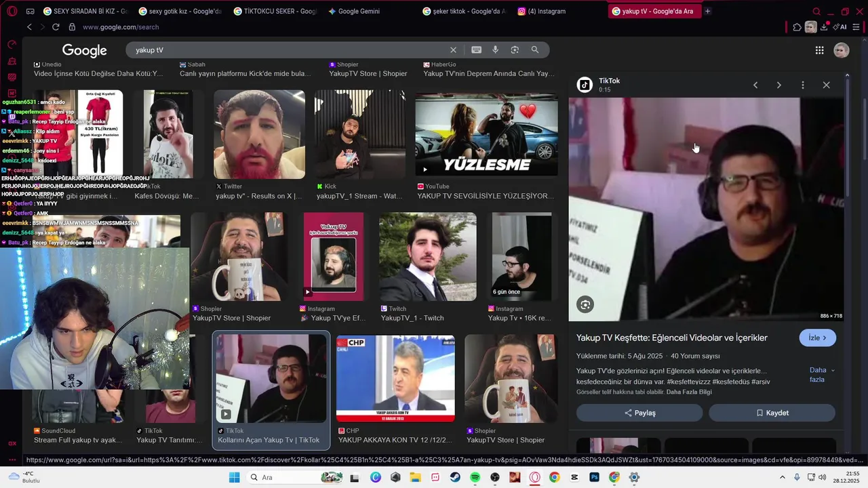Reload the current page
This screenshot has height=488, width=868.
coord(56,27)
